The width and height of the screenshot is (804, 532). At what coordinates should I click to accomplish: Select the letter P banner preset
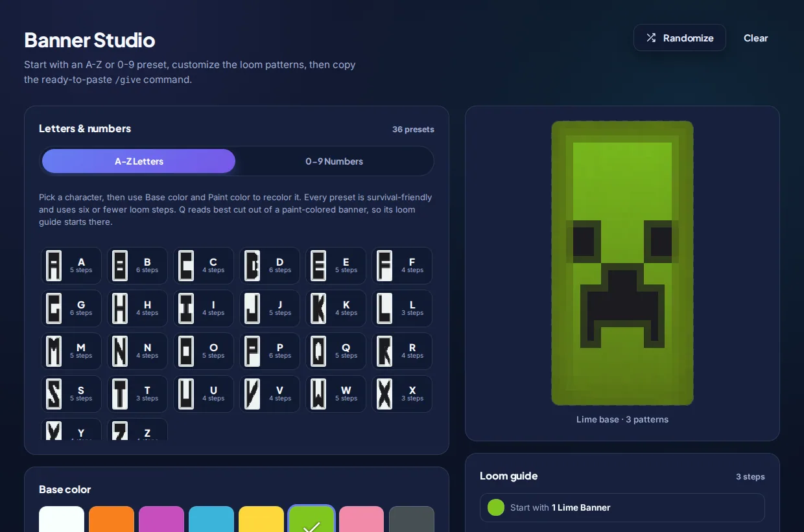click(270, 351)
